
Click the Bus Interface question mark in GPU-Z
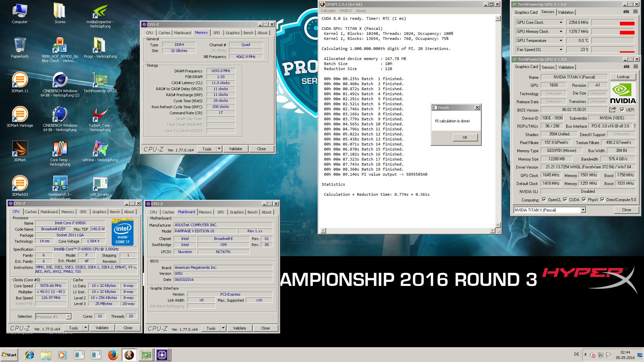click(634, 126)
